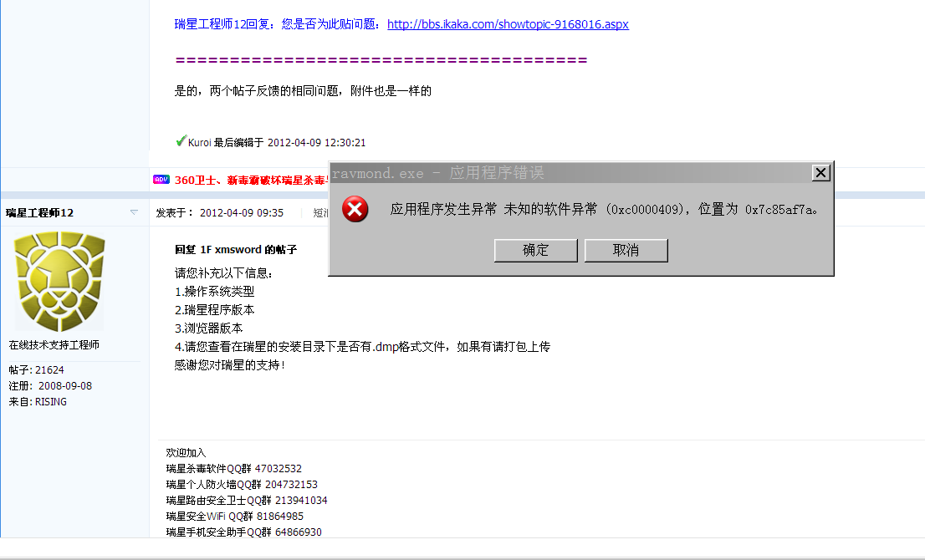
Task: Select the post date 2012-04-09 09:35
Action: [241, 213]
